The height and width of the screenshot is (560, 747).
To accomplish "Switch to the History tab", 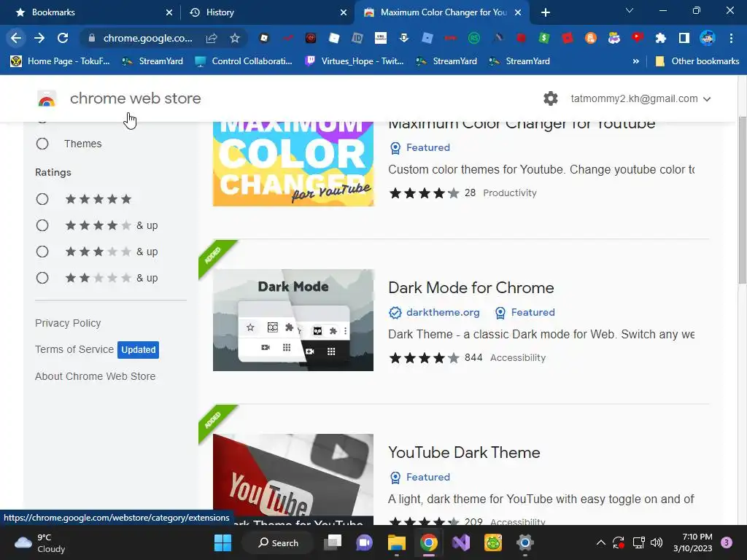I will tap(267, 12).
